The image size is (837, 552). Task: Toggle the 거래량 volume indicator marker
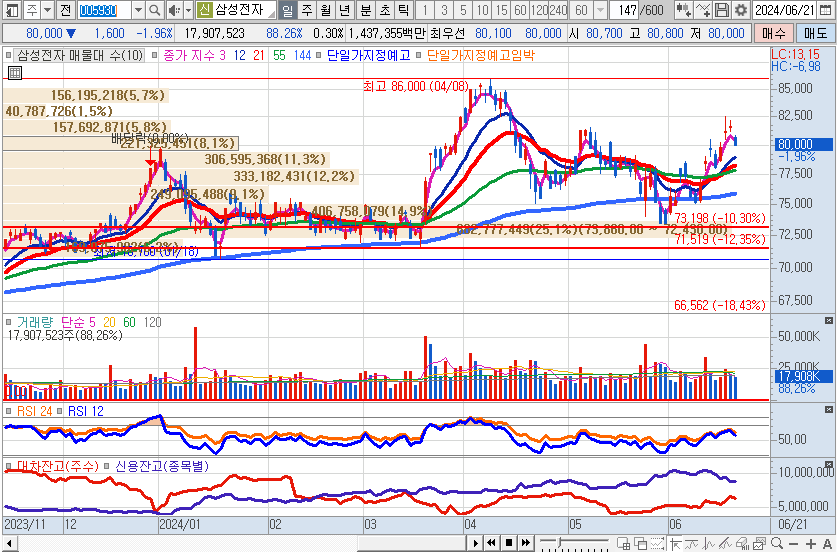click(9, 323)
